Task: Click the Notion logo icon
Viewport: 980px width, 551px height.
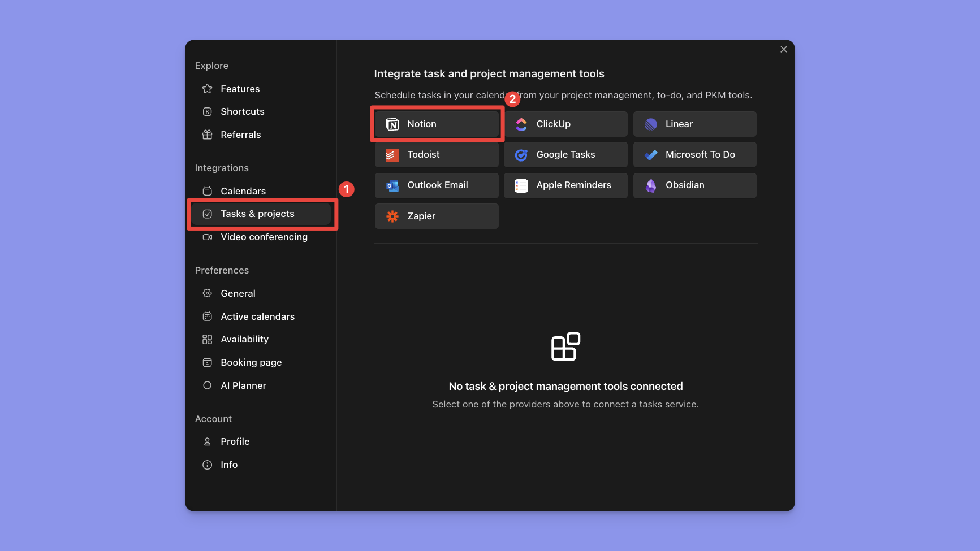Action: tap(392, 124)
